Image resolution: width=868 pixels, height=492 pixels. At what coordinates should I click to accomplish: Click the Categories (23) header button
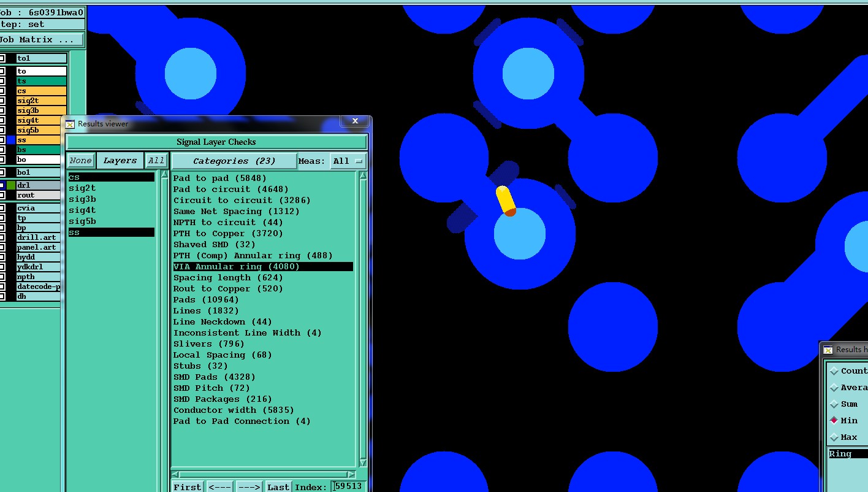(234, 161)
